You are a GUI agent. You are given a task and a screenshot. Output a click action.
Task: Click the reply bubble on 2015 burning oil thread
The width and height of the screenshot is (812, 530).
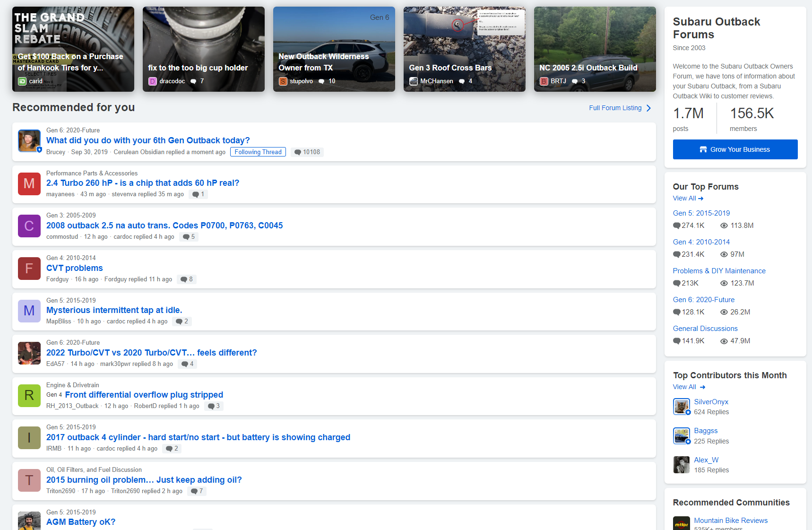point(197,491)
